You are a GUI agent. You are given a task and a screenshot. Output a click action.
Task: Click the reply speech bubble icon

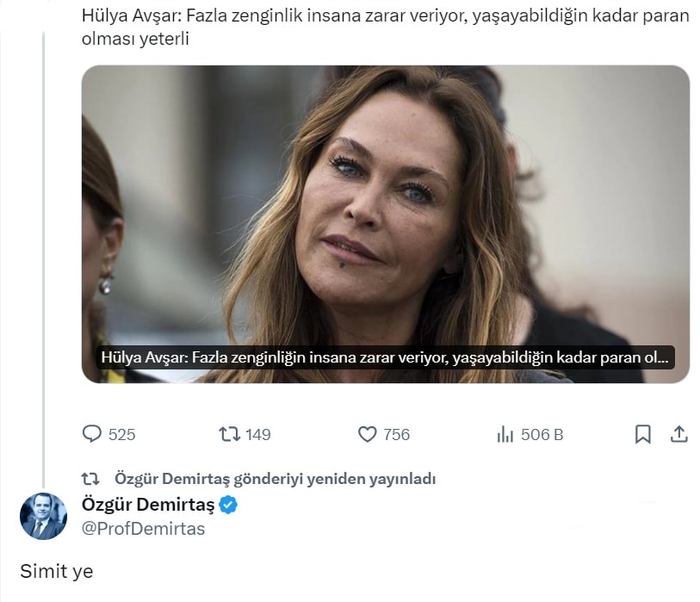tap(92, 434)
